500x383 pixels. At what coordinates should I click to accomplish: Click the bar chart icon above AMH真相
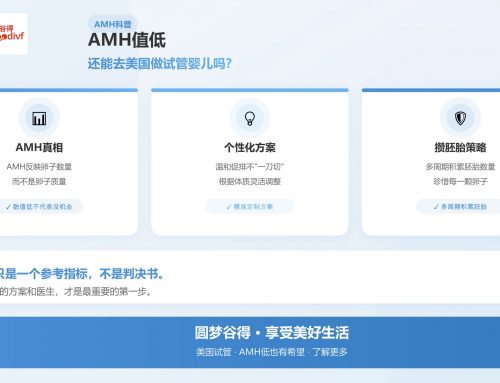pos(39,118)
